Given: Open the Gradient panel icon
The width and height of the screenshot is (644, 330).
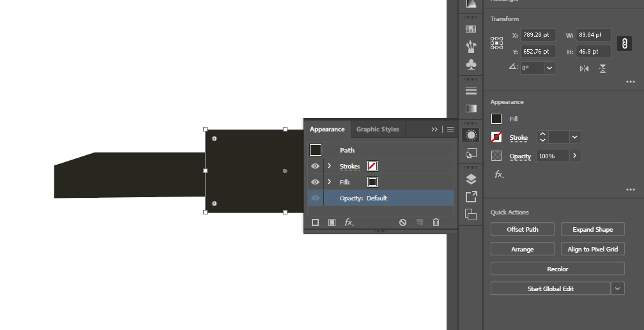Looking at the screenshot, I should point(471,109).
